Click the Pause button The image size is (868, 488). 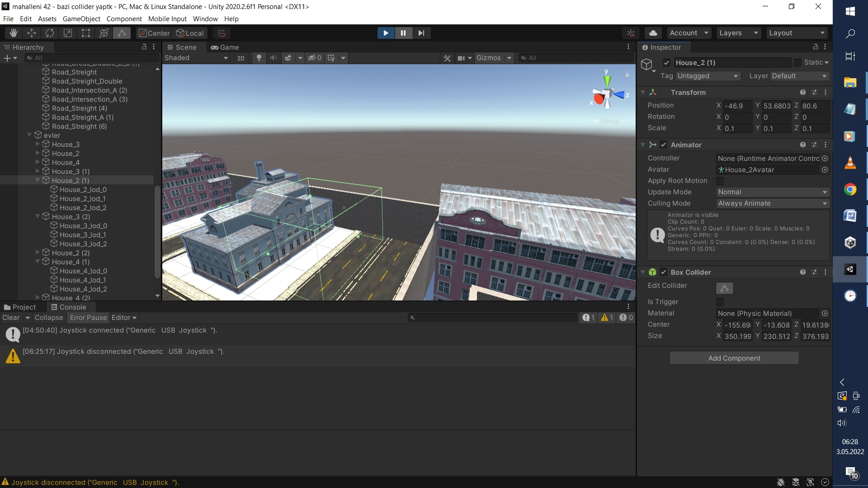(403, 33)
